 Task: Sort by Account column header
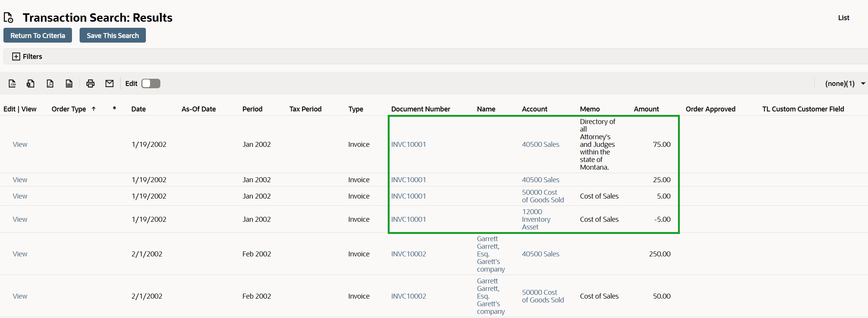point(535,109)
